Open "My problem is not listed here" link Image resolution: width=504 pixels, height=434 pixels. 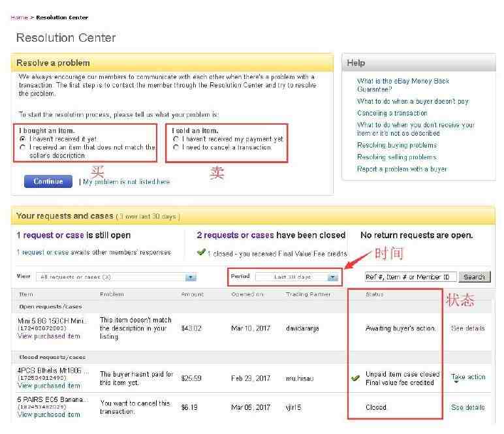coord(126,182)
